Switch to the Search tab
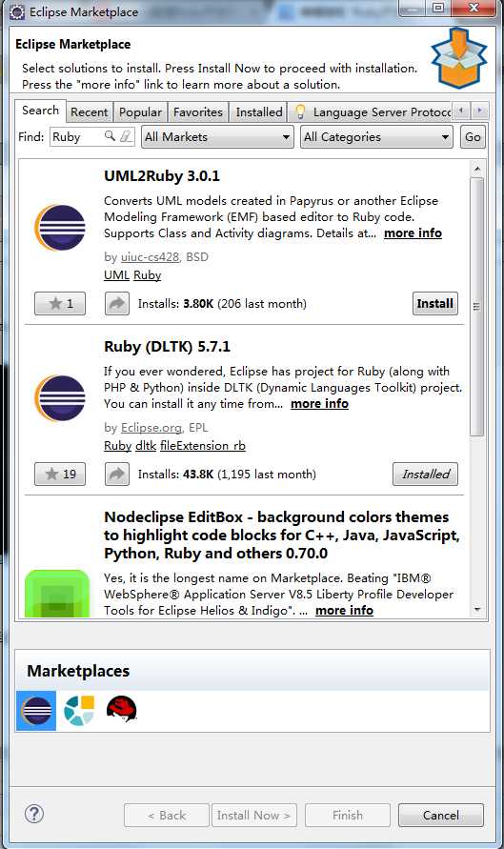Viewport: 504px width, 849px height. 41,111
